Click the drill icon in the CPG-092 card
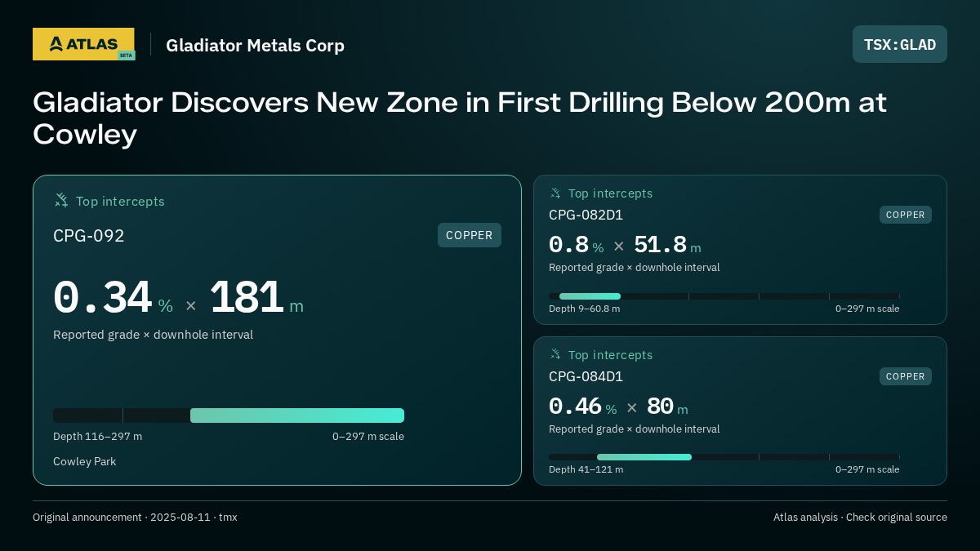The width and height of the screenshot is (980, 551). [61, 200]
